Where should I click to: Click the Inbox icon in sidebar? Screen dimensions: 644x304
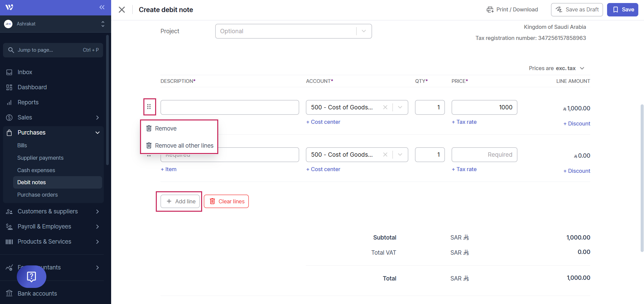point(9,72)
